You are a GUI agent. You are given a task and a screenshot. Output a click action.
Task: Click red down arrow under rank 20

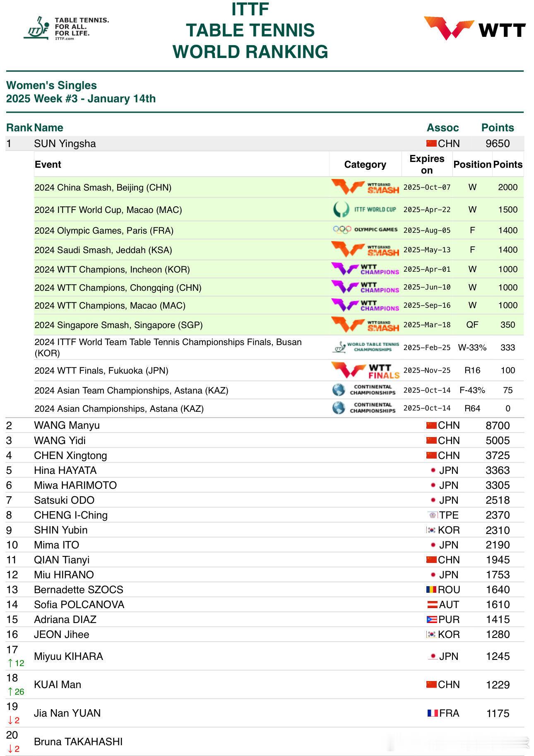(14, 749)
